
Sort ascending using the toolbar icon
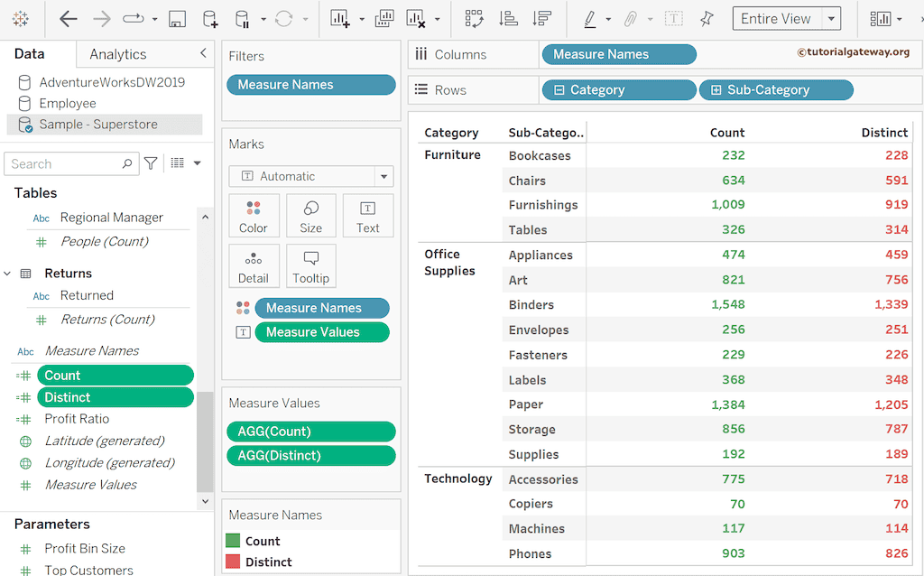coord(508,19)
